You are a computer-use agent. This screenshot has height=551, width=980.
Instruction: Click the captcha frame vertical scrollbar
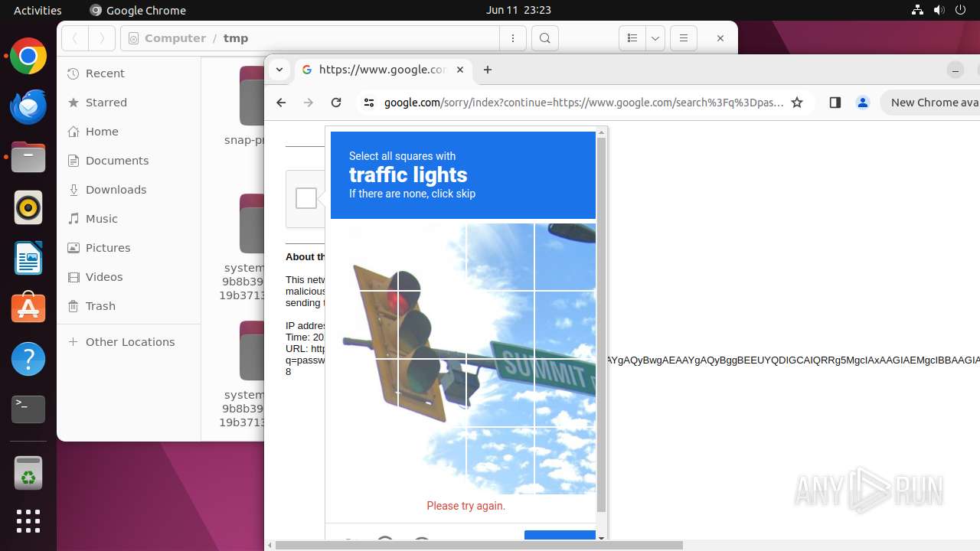tap(601, 325)
